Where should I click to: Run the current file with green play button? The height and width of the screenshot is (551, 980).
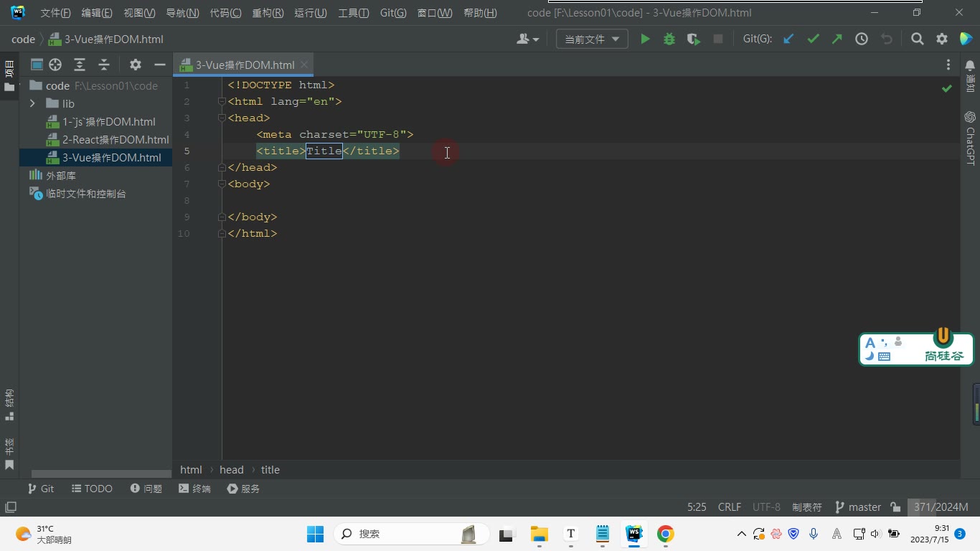click(645, 39)
